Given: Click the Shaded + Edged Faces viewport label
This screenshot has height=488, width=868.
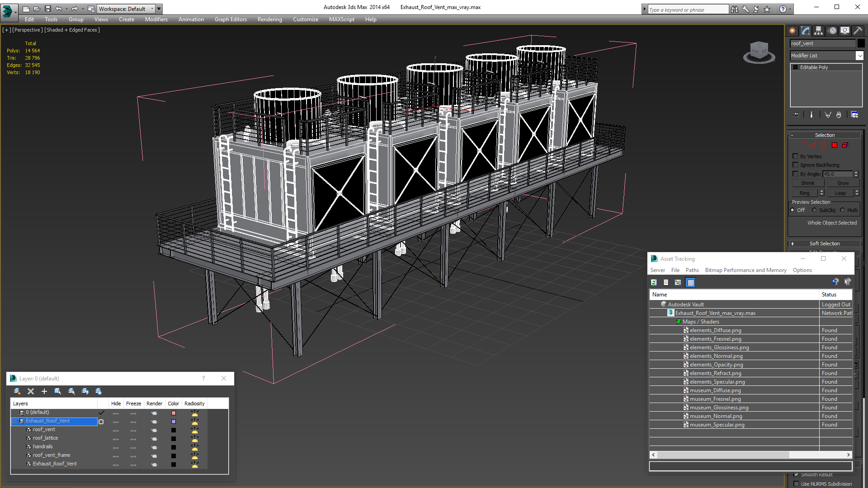Looking at the screenshot, I should 72,30.
